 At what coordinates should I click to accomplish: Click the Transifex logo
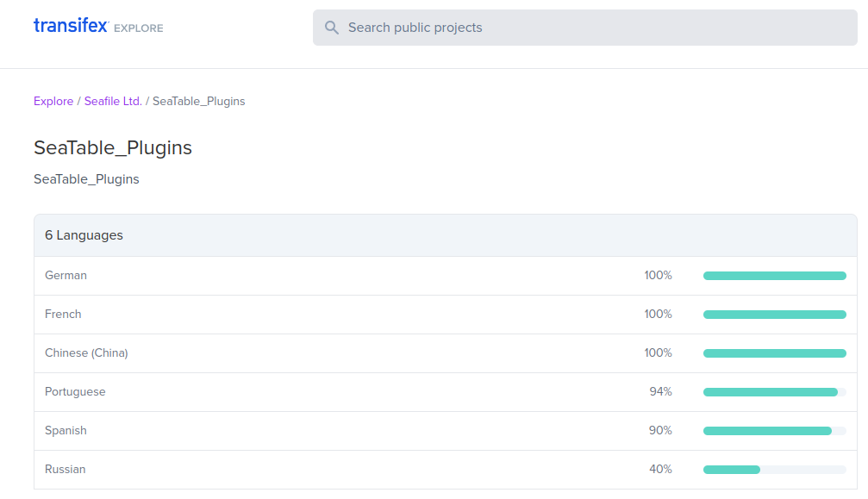point(71,26)
